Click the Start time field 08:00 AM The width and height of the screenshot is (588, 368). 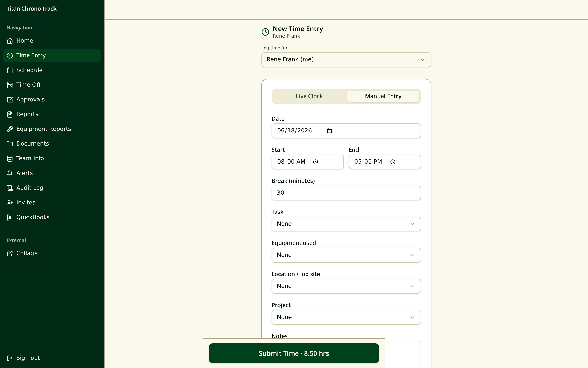click(307, 162)
